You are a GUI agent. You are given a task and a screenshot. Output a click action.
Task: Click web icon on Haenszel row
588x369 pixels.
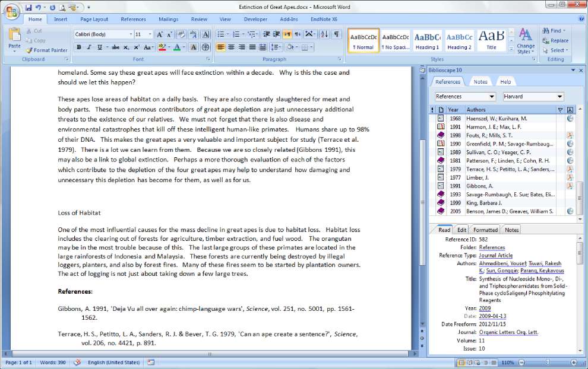570,119
